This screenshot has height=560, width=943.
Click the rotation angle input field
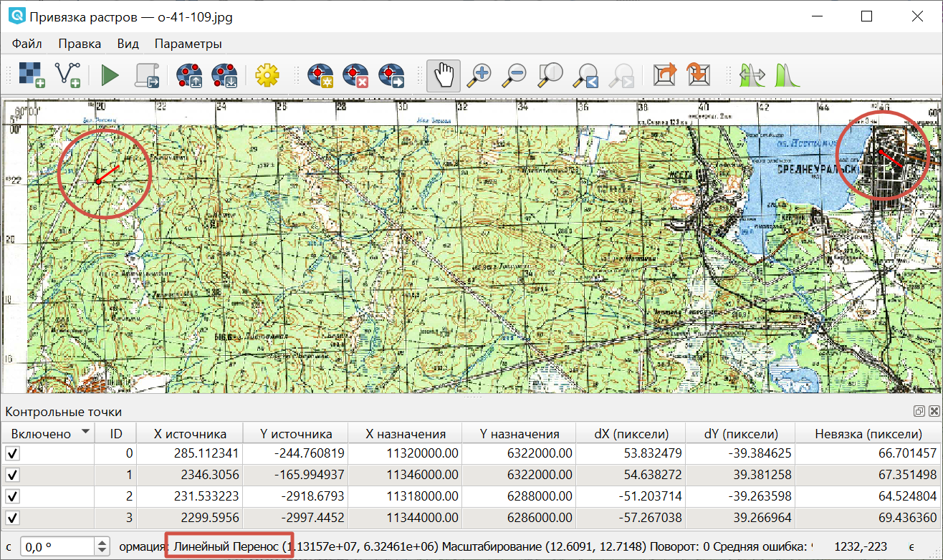tap(57, 546)
